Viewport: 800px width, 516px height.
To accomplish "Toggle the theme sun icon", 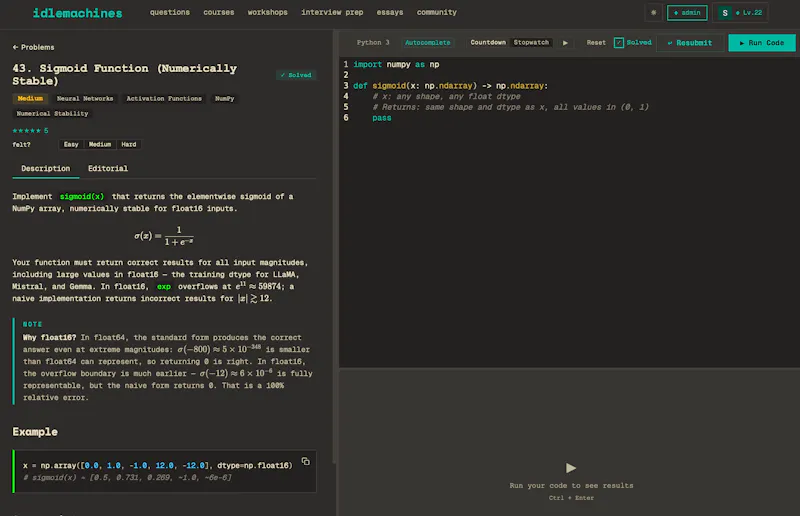I will click(654, 13).
